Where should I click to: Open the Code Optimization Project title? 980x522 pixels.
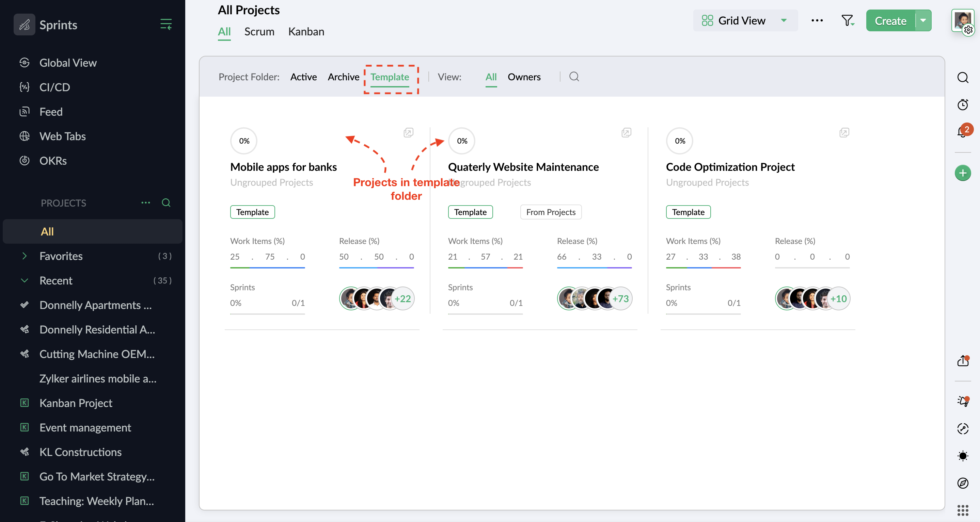(730, 167)
